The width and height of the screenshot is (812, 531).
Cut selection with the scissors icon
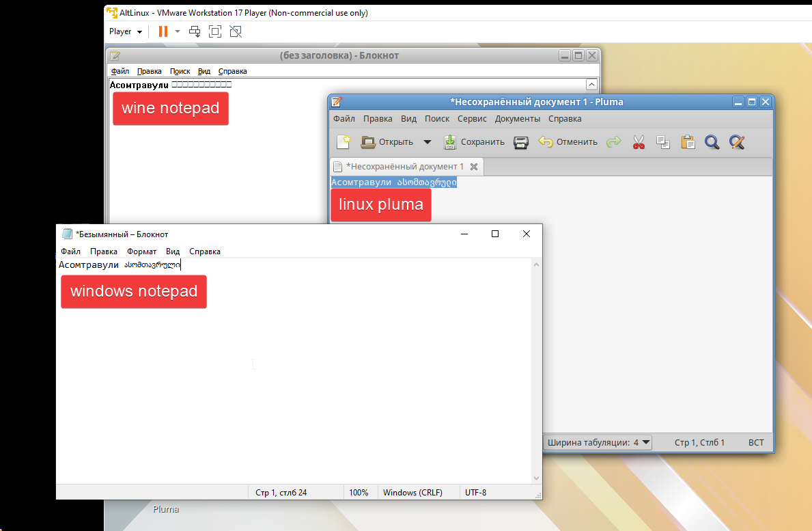639,142
